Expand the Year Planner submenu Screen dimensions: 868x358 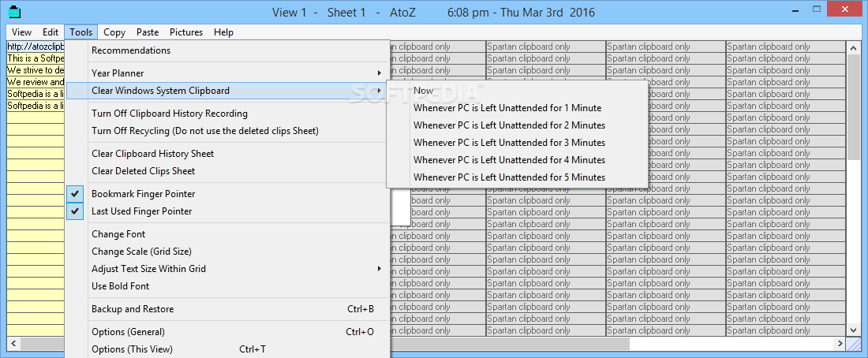pos(227,73)
